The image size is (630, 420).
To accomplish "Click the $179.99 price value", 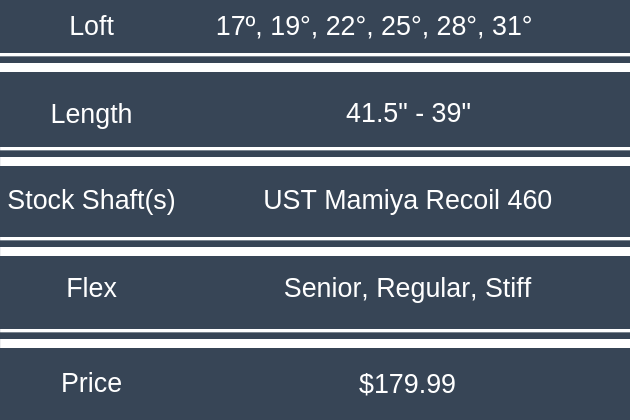I will pyautogui.click(x=407, y=384).
